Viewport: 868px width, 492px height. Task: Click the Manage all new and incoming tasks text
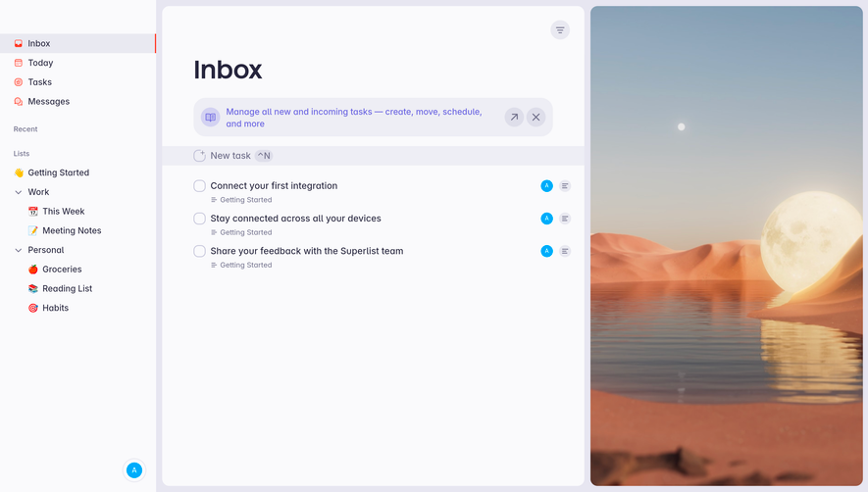[354, 118]
